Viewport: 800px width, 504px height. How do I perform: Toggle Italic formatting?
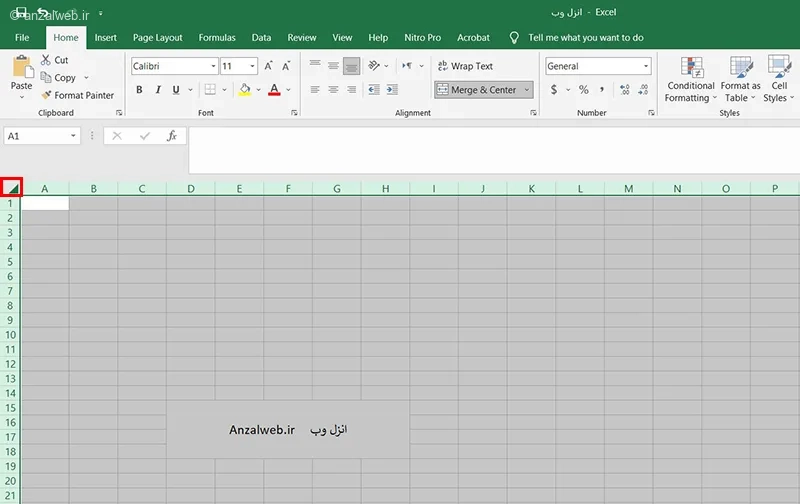pos(158,90)
